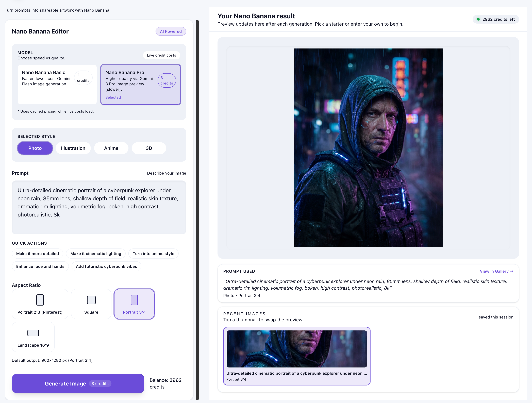Click the 'Describe your image' hint text

[167, 173]
